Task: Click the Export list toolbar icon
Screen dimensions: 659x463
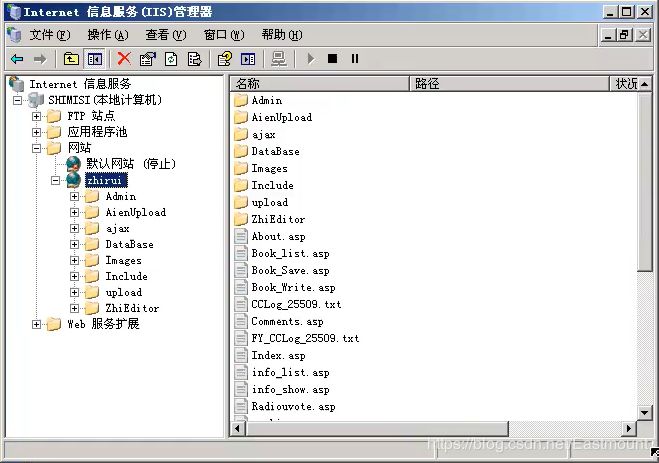Action: 194,59
